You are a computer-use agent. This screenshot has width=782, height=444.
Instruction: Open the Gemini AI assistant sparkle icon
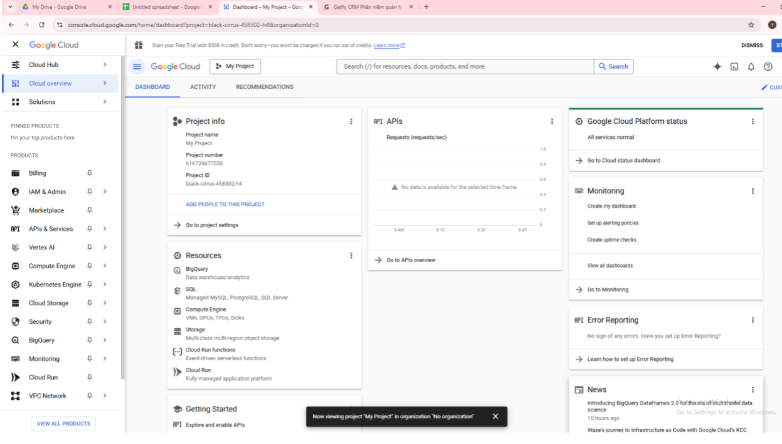(717, 67)
